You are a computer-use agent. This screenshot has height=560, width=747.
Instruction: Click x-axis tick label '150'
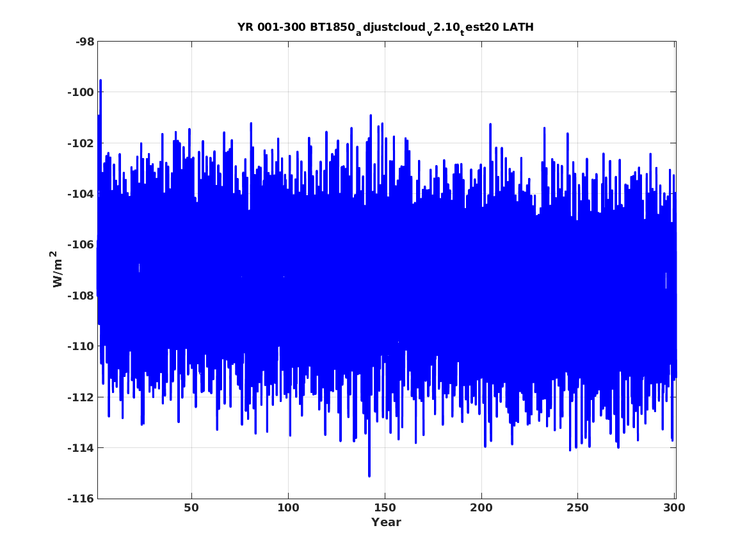pyautogui.click(x=385, y=508)
